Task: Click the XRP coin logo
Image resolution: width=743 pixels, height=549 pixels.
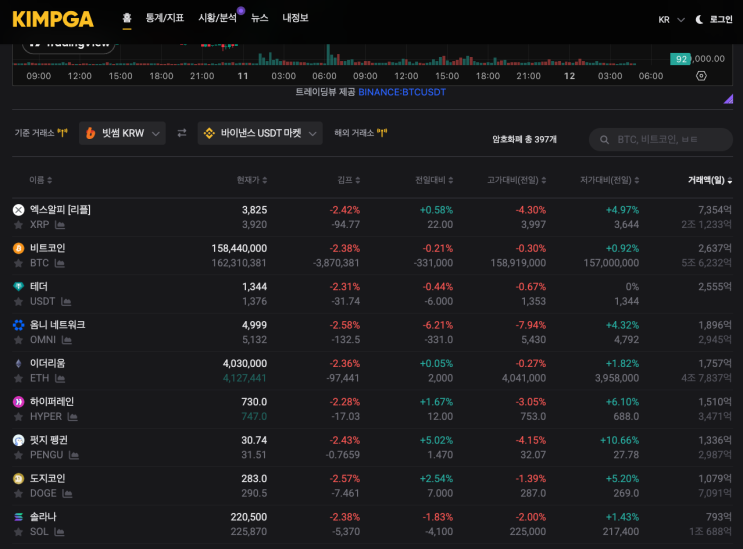Action: [18, 209]
